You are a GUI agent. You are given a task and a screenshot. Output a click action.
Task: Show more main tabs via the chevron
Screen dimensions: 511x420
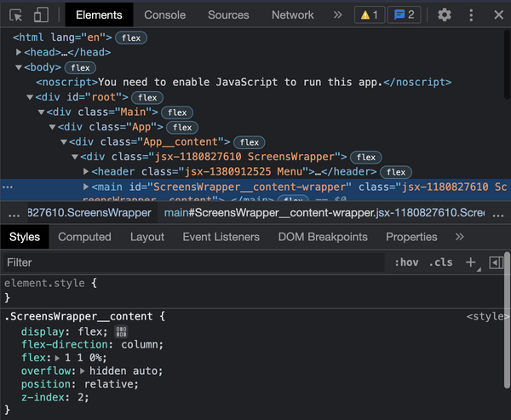(x=337, y=14)
